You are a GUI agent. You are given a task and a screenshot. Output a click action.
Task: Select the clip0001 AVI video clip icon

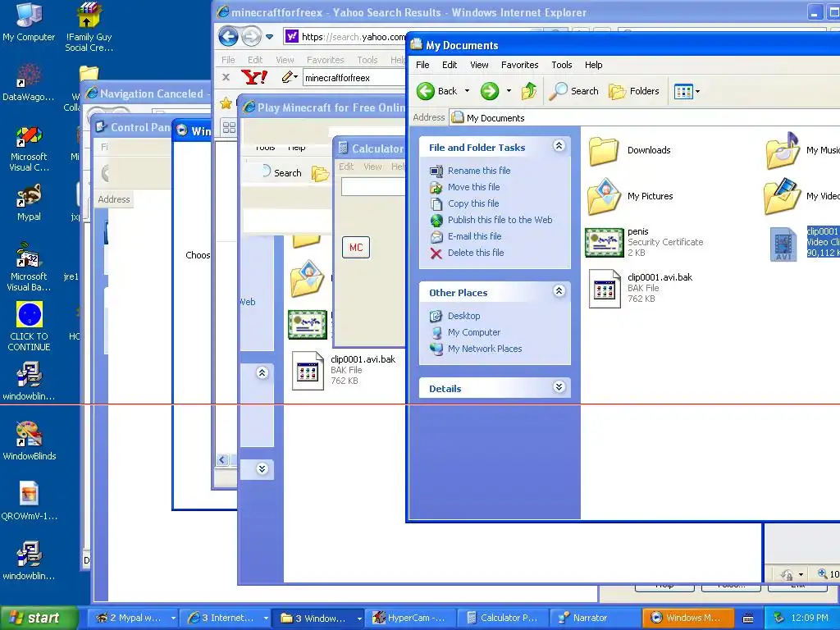point(783,244)
